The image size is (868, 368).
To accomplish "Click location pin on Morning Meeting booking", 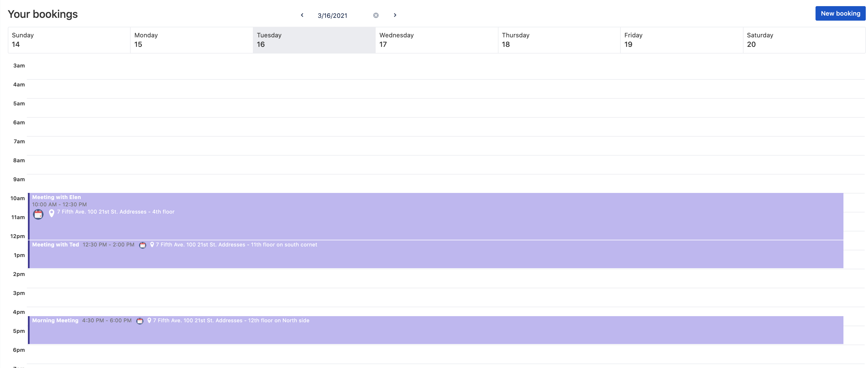I will 149,321.
